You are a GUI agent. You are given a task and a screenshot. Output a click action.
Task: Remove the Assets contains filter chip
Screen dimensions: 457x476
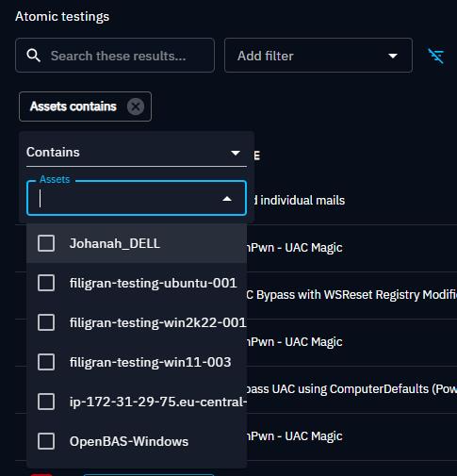[136, 107]
